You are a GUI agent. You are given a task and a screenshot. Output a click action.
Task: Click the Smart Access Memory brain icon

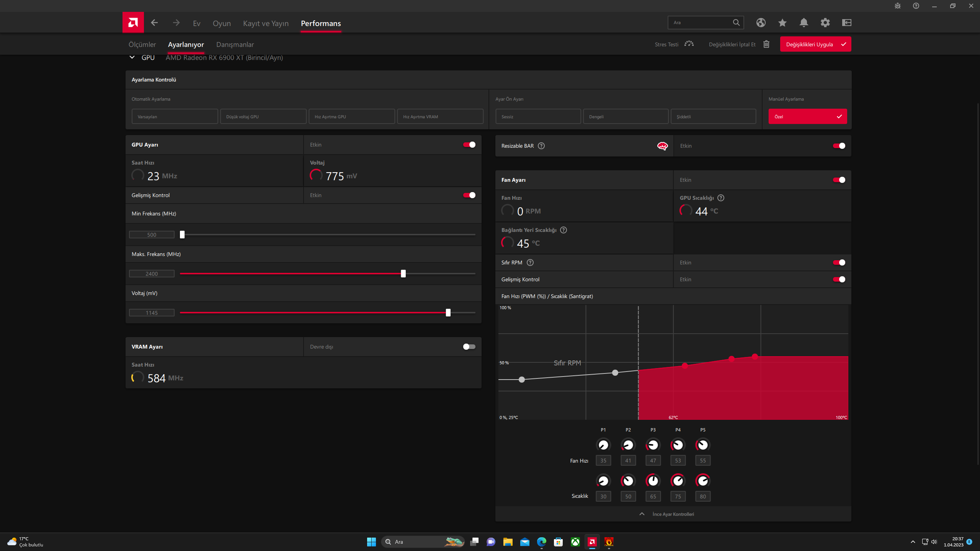(663, 146)
